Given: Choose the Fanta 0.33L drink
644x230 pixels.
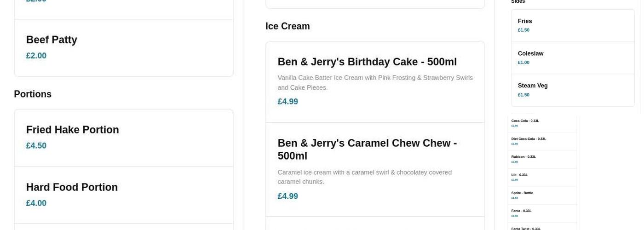Looking at the screenshot, I should click(542, 213).
